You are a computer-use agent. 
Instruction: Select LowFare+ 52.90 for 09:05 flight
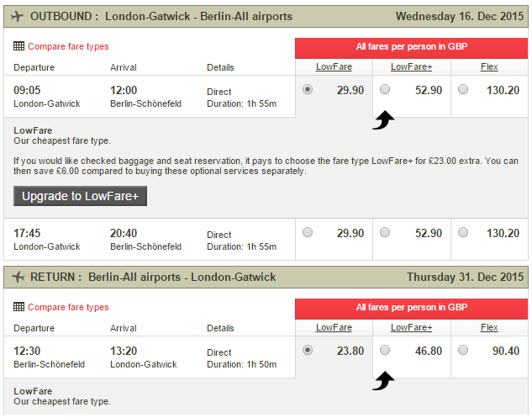385,89
